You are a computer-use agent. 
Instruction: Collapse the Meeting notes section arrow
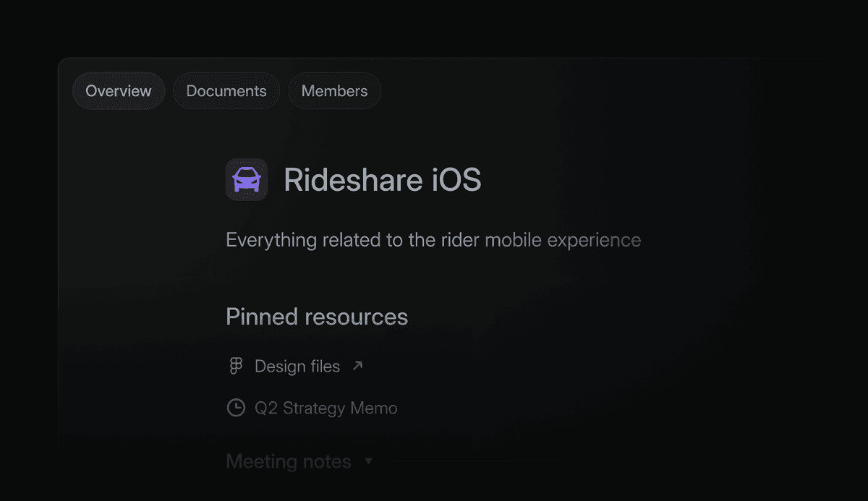tap(368, 461)
